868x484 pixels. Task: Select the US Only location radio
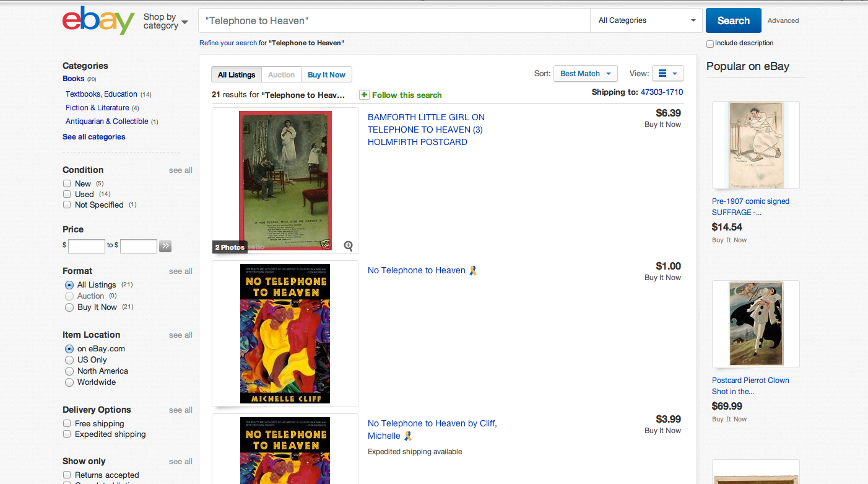69,360
